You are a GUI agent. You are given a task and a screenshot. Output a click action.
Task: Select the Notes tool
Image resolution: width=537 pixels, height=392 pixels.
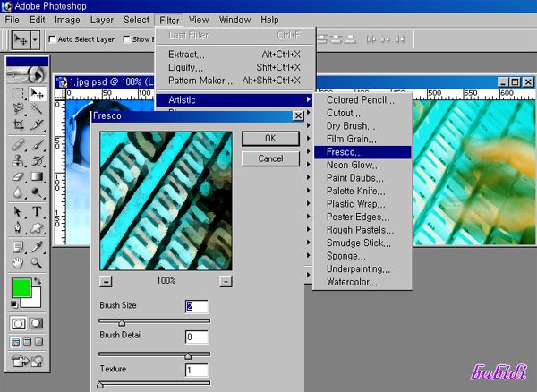(x=18, y=247)
